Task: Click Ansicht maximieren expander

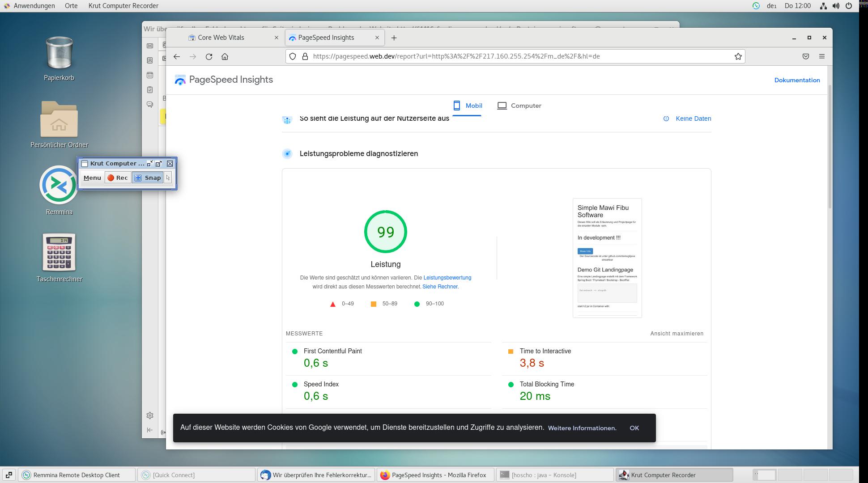Action: [677, 334]
